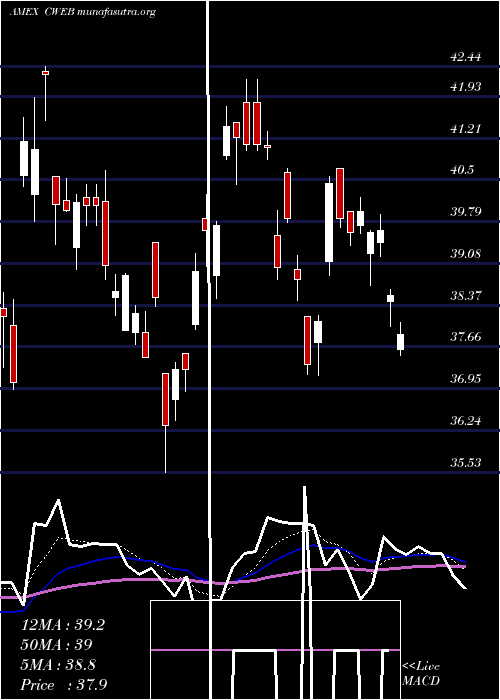Click the 5MA : 38.8 readout
Image resolution: width=500 pixels, height=700 pixels.
click(x=58, y=665)
